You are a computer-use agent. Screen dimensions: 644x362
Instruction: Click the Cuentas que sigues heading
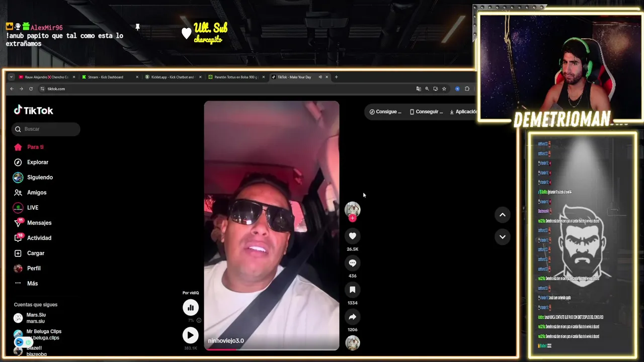[36, 304]
